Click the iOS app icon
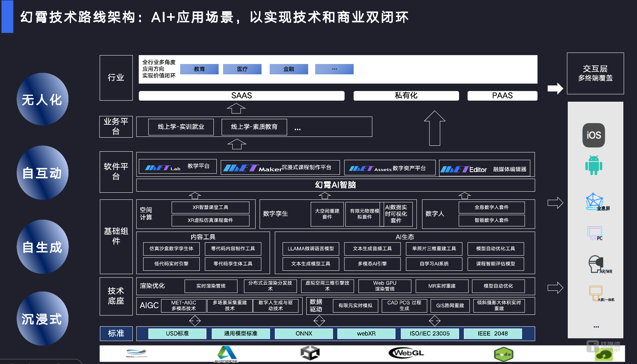 coord(594,135)
